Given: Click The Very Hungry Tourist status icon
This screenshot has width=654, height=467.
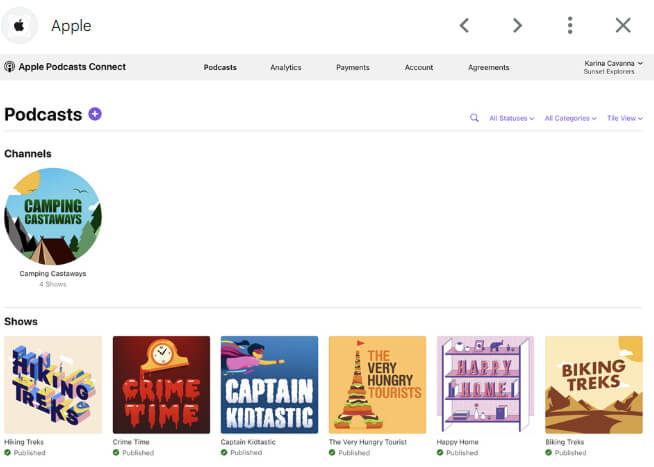Looking at the screenshot, I should (332, 452).
